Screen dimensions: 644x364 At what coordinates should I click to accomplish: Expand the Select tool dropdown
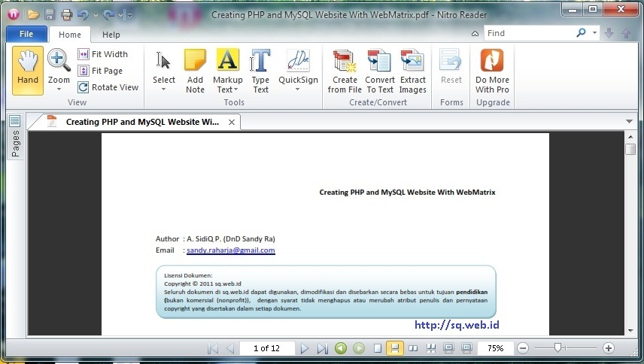tap(163, 89)
